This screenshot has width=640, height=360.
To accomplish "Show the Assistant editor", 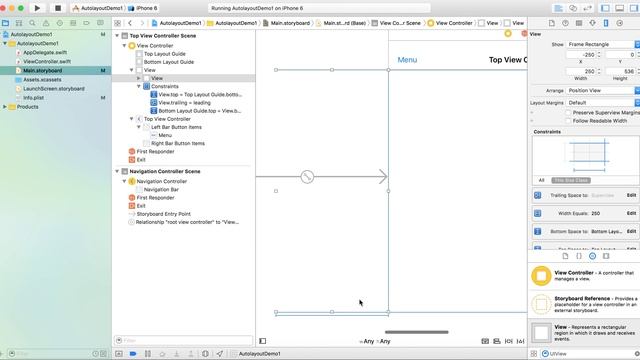I will coord(573,8).
